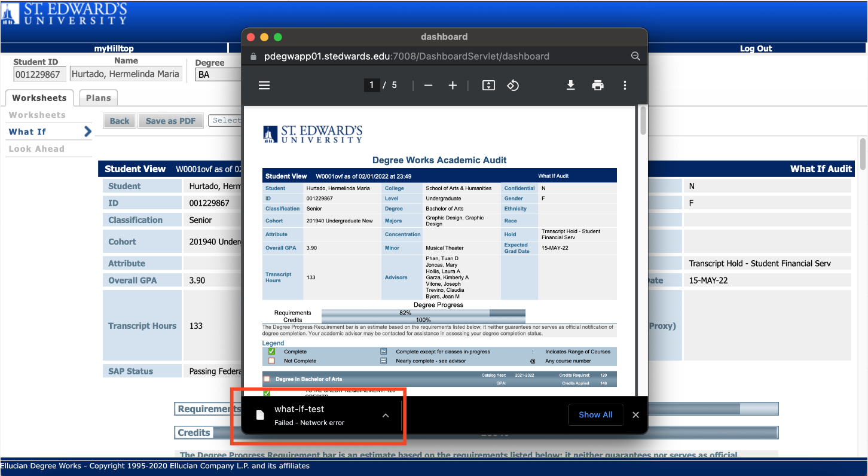Image resolution: width=868 pixels, height=476 pixels.
Task: Click the Classification label on main page
Action: (135, 220)
